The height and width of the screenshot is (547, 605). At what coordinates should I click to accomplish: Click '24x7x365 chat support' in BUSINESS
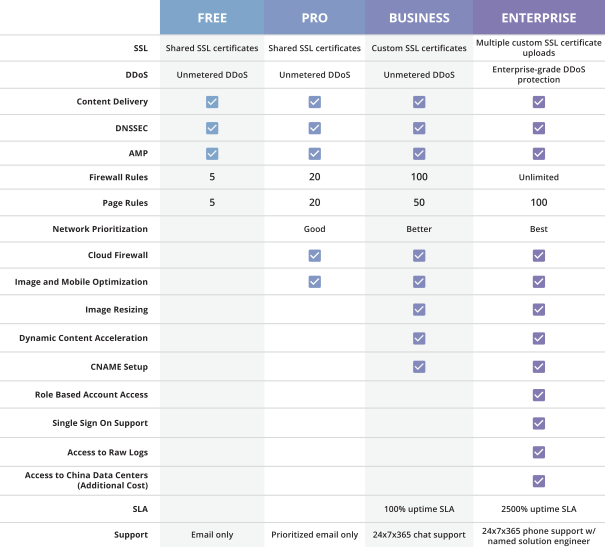pyautogui.click(x=418, y=535)
